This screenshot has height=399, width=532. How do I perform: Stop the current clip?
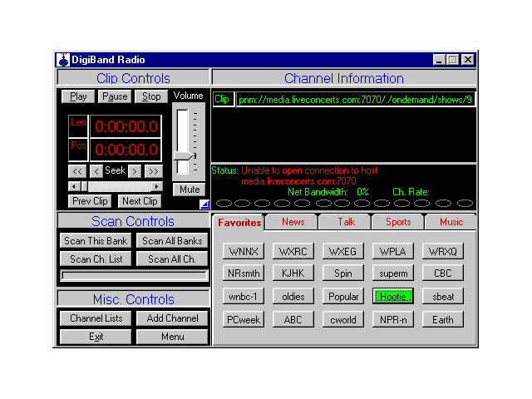pos(151,96)
